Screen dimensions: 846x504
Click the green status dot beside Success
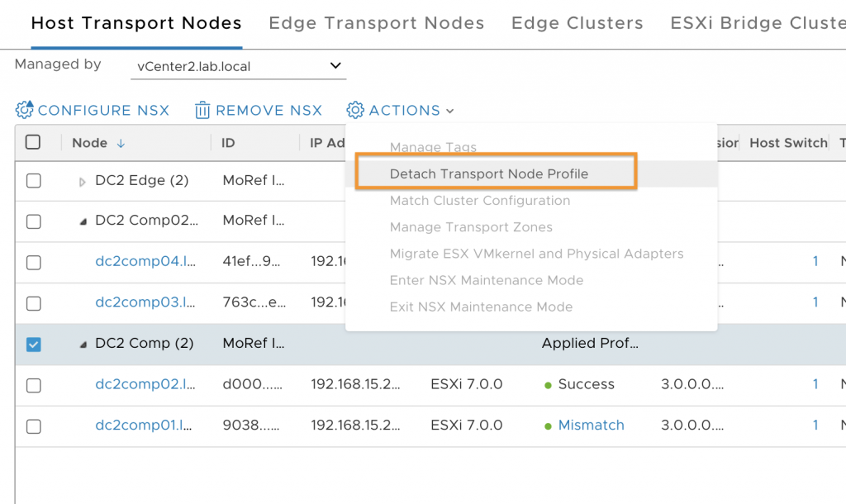point(548,385)
